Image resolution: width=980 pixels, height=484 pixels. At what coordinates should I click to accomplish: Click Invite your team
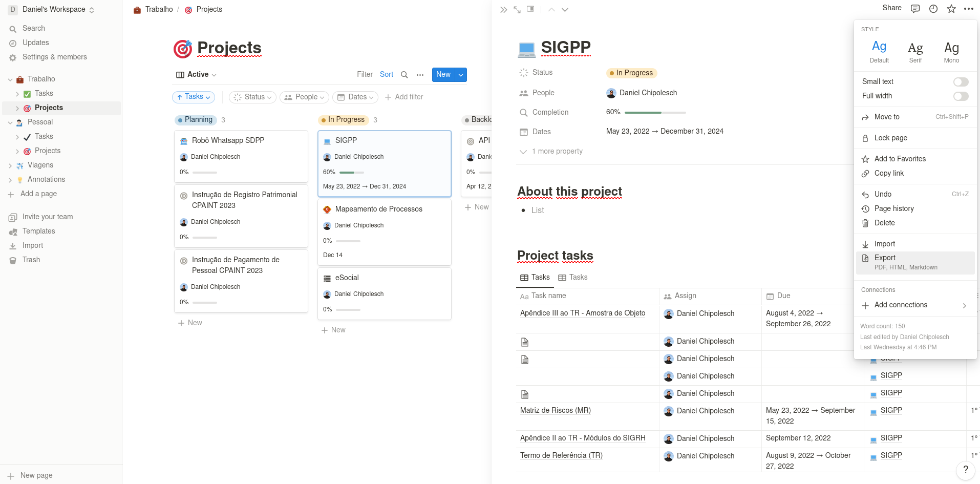click(47, 217)
